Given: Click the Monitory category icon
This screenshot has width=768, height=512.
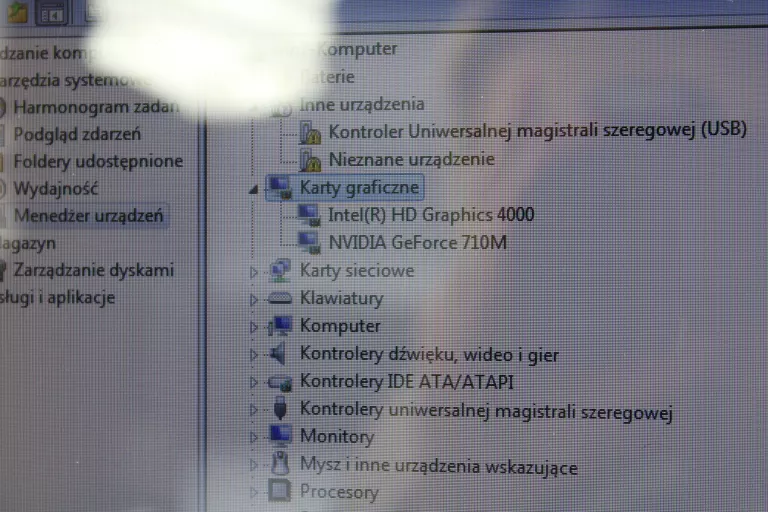Looking at the screenshot, I should click(281, 436).
